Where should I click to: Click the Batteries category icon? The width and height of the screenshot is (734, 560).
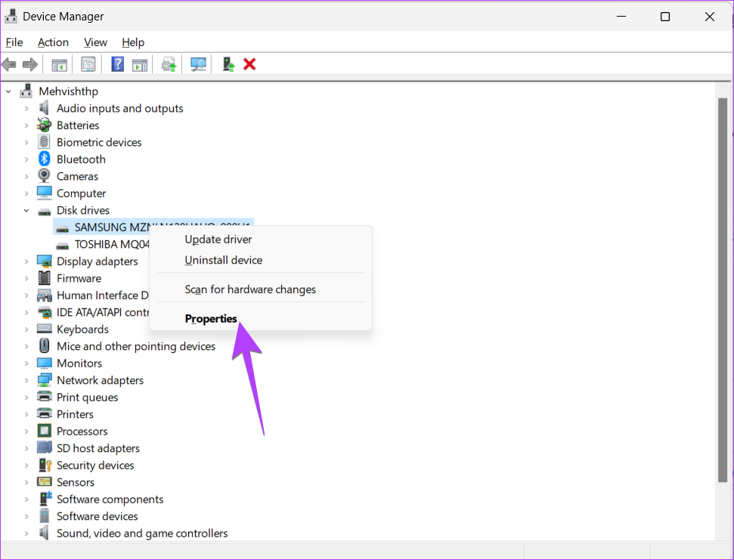click(44, 125)
